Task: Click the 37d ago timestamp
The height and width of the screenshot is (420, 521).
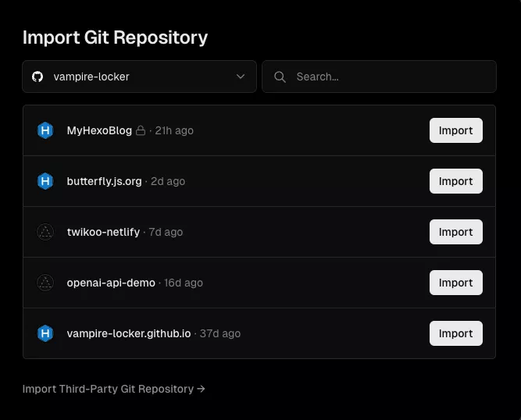Action: (x=220, y=333)
